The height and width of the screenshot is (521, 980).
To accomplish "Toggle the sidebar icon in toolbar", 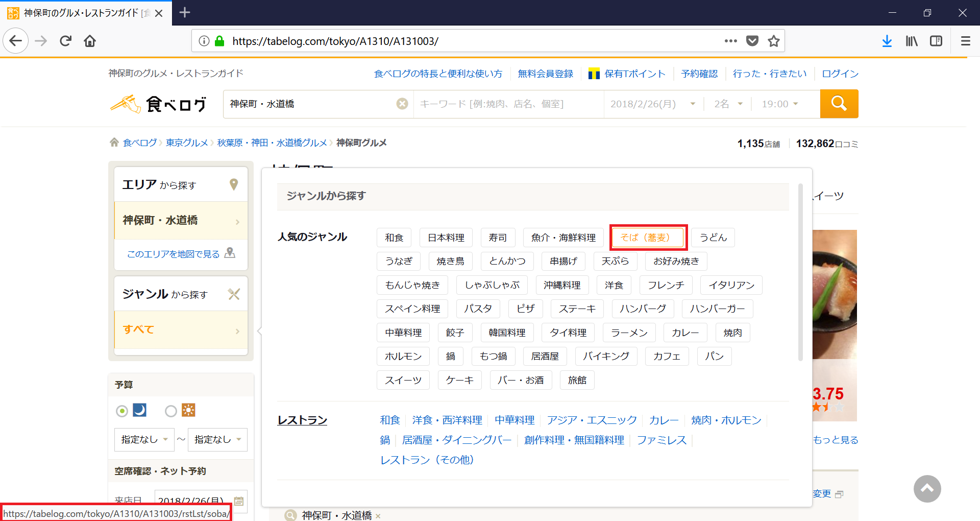I will tap(936, 41).
